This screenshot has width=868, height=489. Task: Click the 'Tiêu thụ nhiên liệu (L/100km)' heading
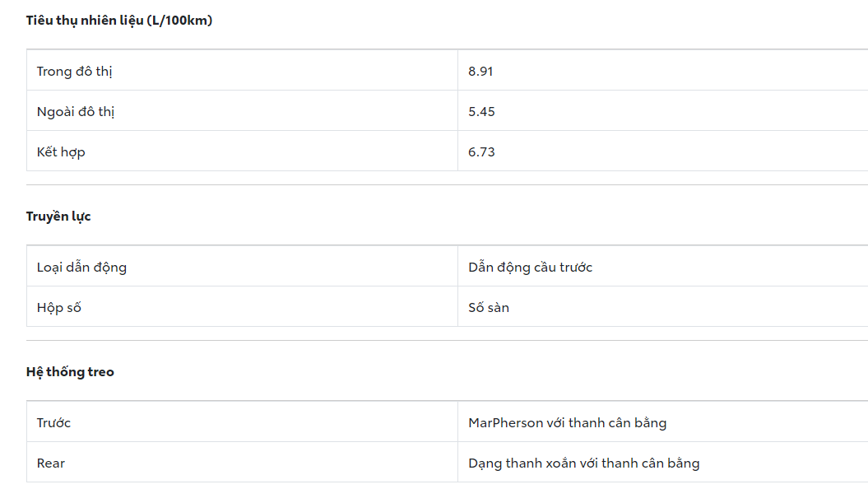coord(119,21)
